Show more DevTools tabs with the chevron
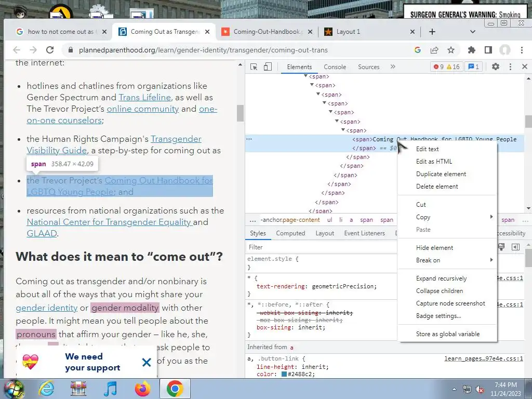Image resolution: width=532 pixels, height=399 pixels. click(x=393, y=67)
